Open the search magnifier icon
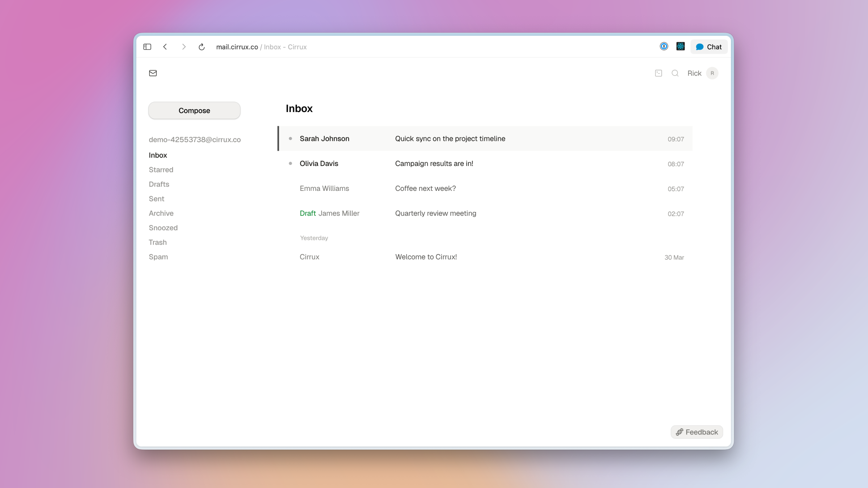 tap(675, 73)
